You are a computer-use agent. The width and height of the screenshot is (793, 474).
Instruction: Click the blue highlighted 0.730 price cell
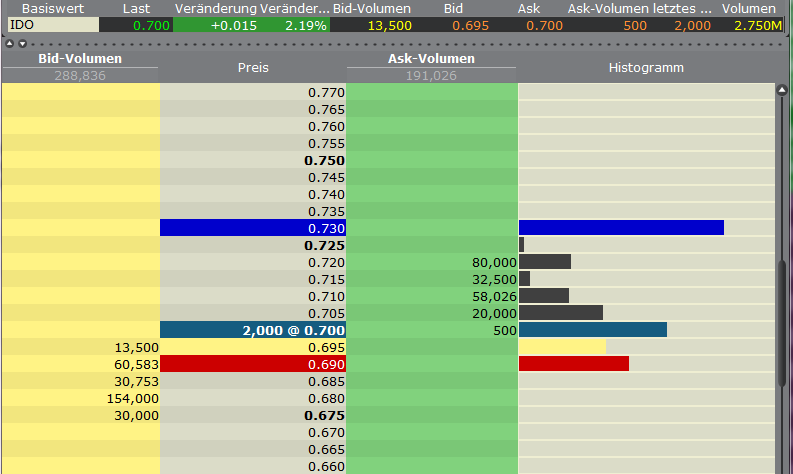click(253, 228)
